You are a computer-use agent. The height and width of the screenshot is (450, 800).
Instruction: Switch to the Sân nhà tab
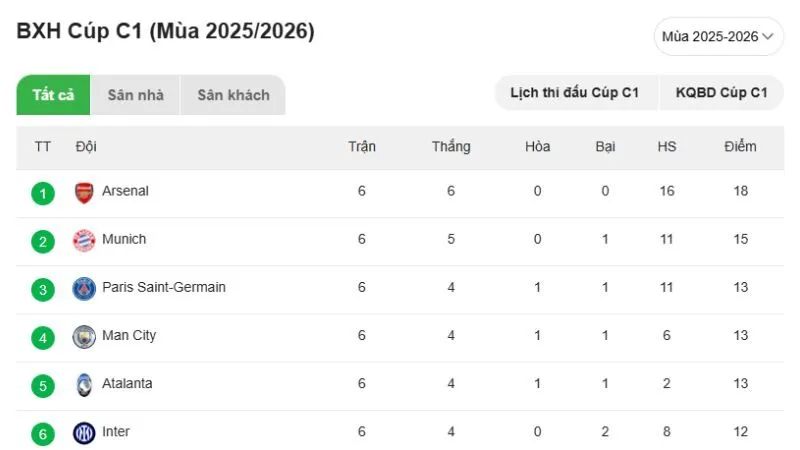tap(135, 95)
